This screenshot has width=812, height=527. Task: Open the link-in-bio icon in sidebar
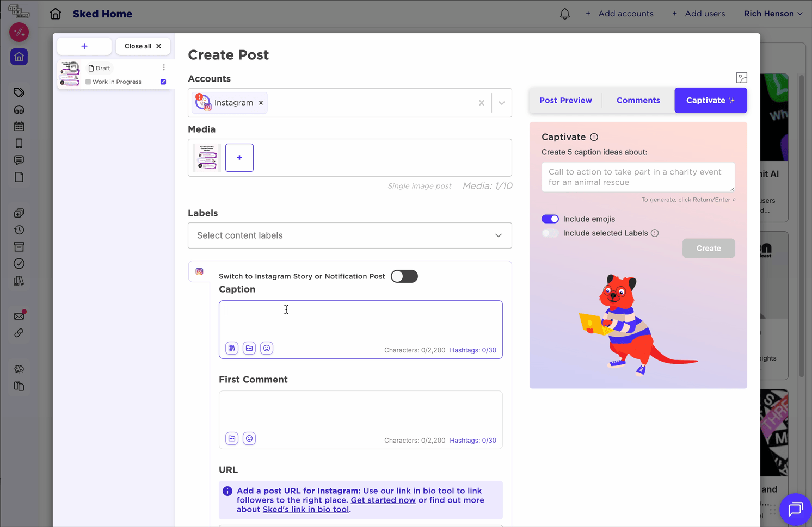pyautogui.click(x=19, y=333)
